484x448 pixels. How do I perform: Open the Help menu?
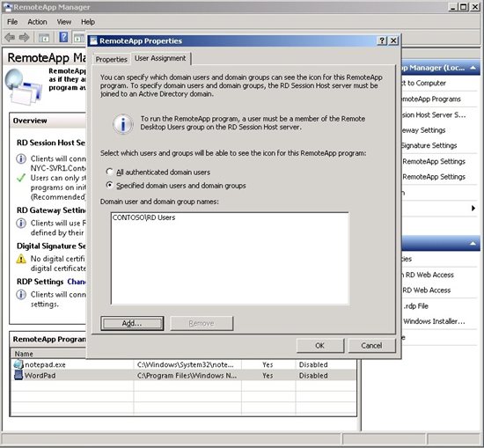(88, 22)
